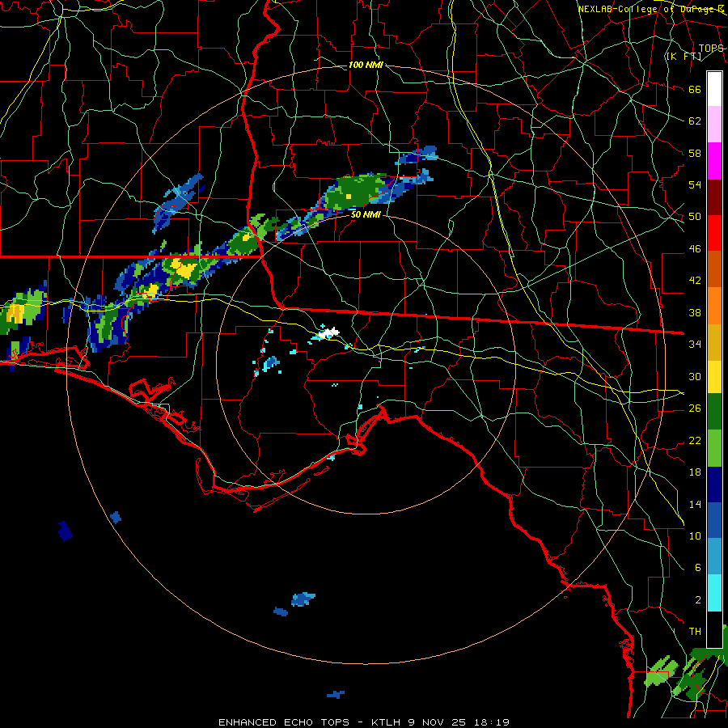Select the bright yellow legend swatch
The height and width of the screenshot is (728, 728).
(714, 377)
